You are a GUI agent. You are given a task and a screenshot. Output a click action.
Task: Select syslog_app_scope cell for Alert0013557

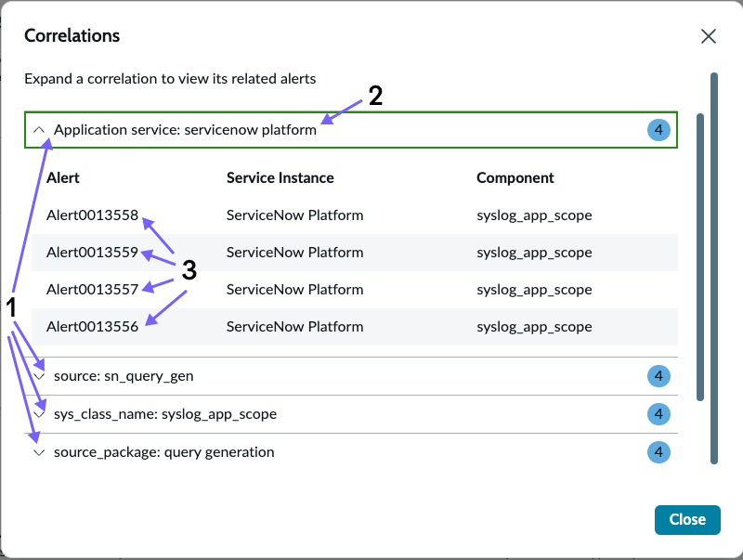coord(535,290)
